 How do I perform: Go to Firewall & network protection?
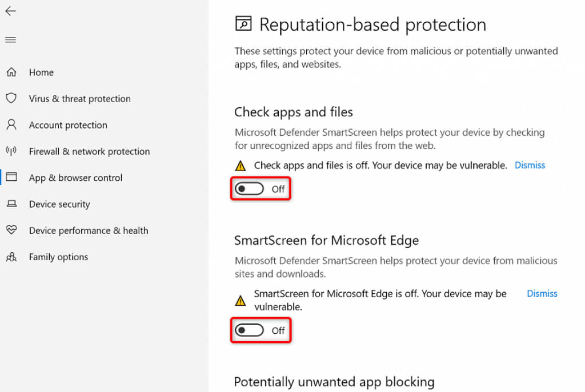[89, 151]
